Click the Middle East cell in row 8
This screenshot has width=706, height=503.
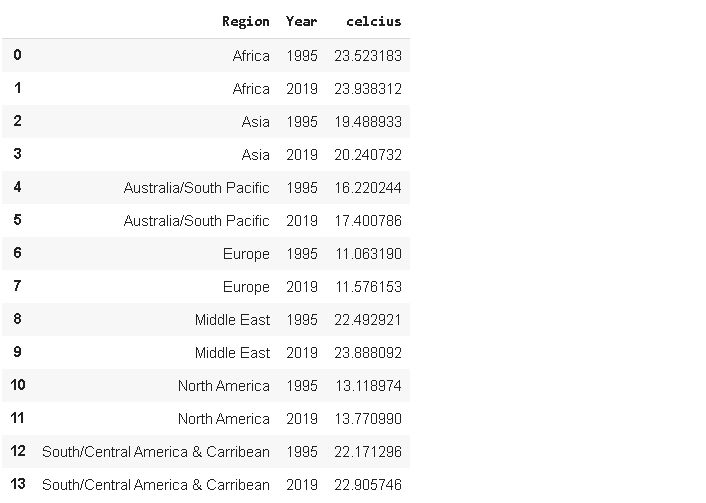coord(232,320)
